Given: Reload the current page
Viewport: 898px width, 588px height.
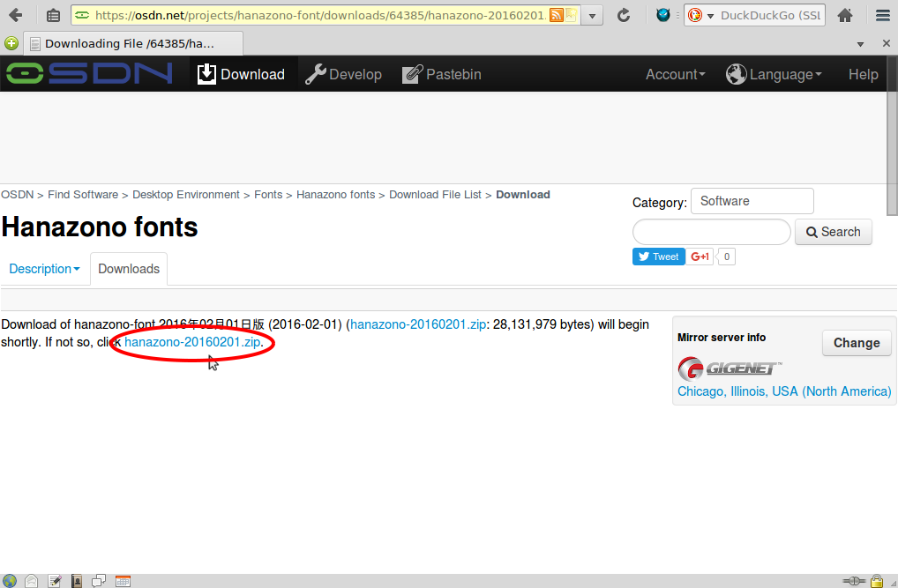Looking at the screenshot, I should click(624, 16).
